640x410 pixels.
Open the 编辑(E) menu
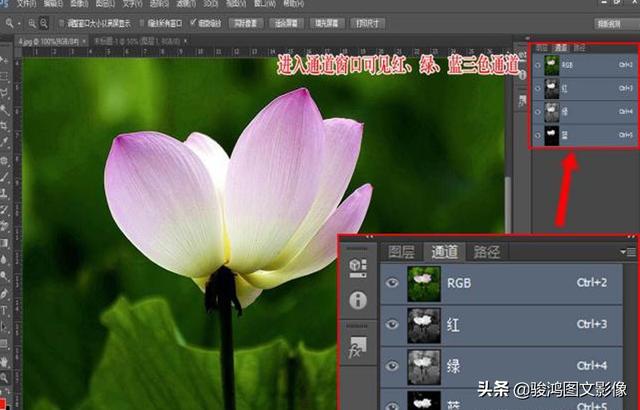[53, 4]
